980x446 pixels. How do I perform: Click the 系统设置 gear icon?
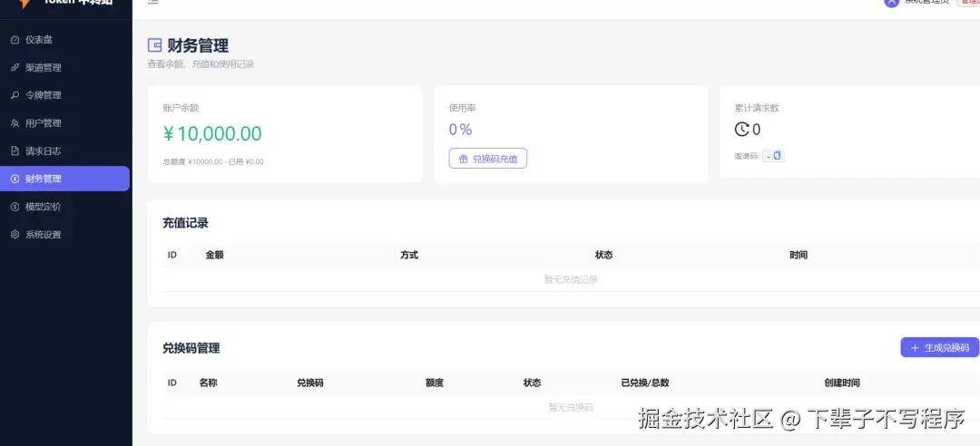click(15, 235)
